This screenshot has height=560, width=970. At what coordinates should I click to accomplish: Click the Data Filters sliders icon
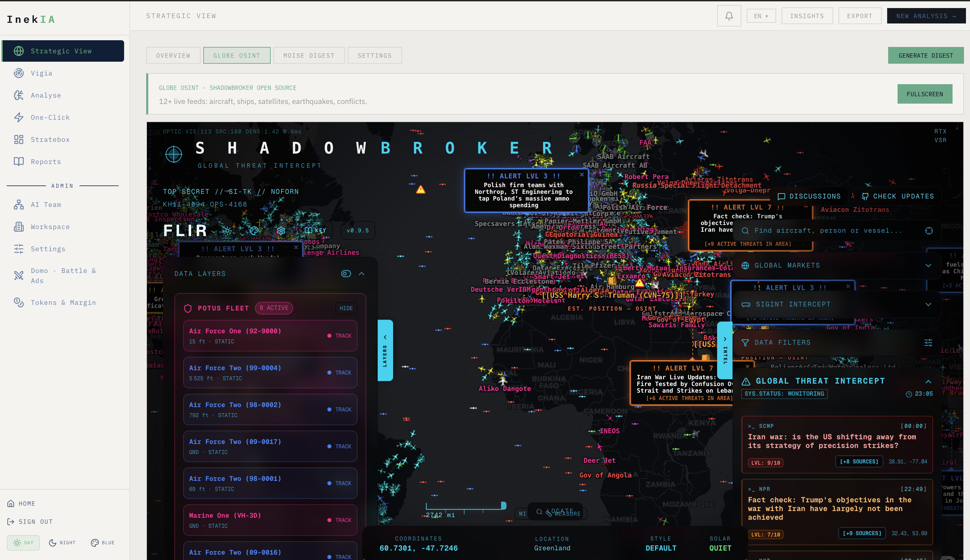tap(928, 342)
